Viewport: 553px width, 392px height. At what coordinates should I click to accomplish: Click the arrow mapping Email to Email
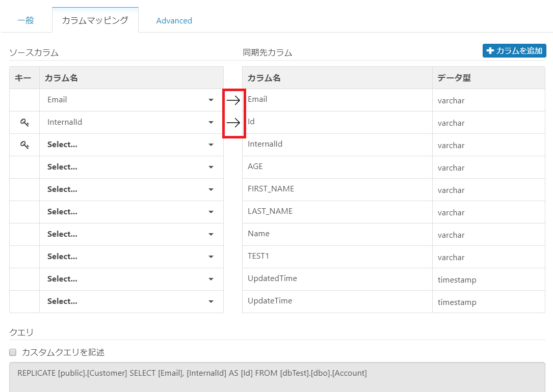point(233,100)
